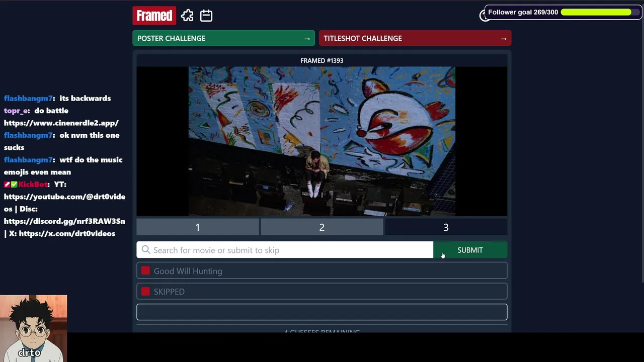Open the Poster Challenge banner
The height and width of the screenshot is (362, 644).
coord(223,38)
